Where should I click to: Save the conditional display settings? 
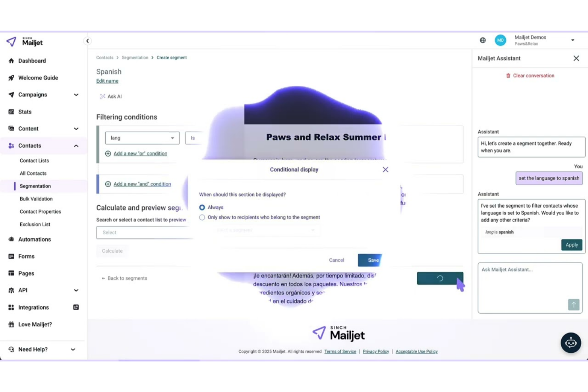[370, 260]
